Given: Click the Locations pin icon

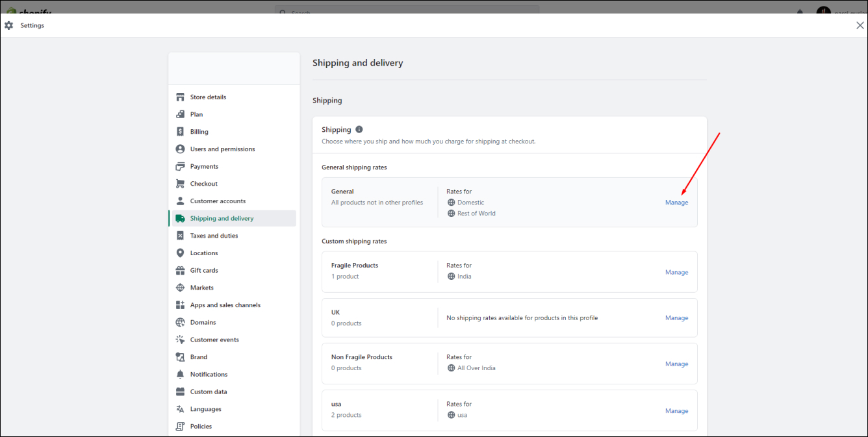Looking at the screenshot, I should pos(181,253).
